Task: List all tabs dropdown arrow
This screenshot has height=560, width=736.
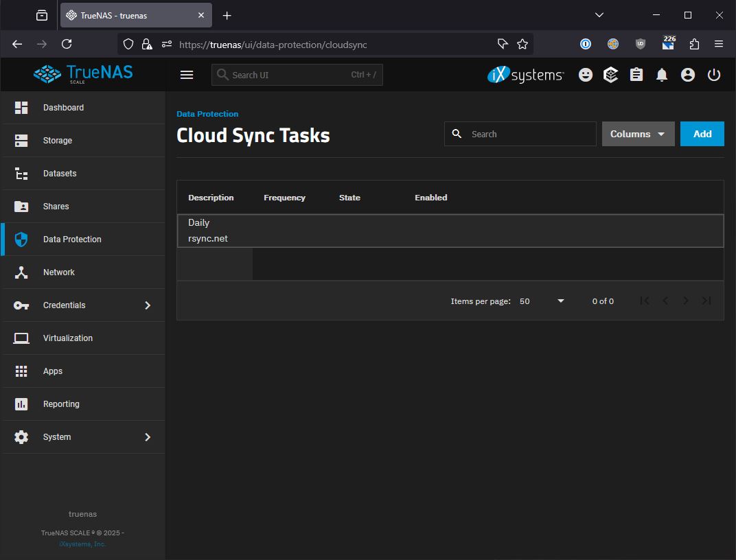Action: pyautogui.click(x=599, y=15)
